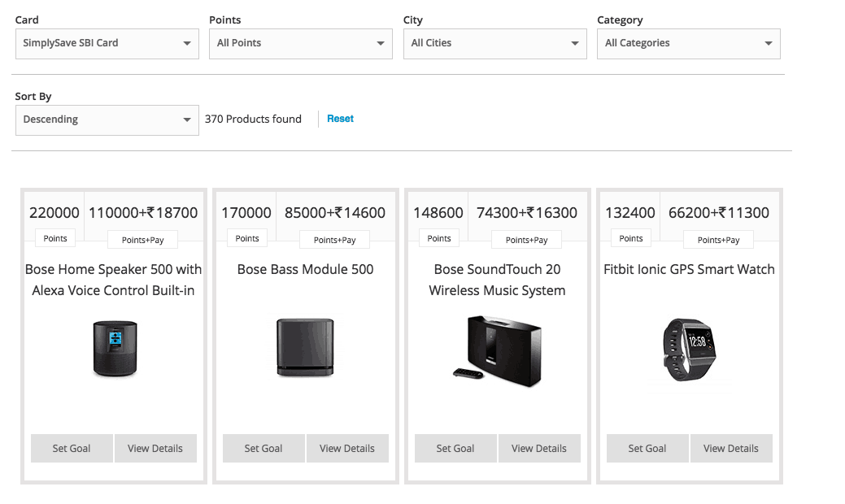The height and width of the screenshot is (504, 845).
Task: Set Goal for Bose Bass Module 500
Action: point(264,448)
